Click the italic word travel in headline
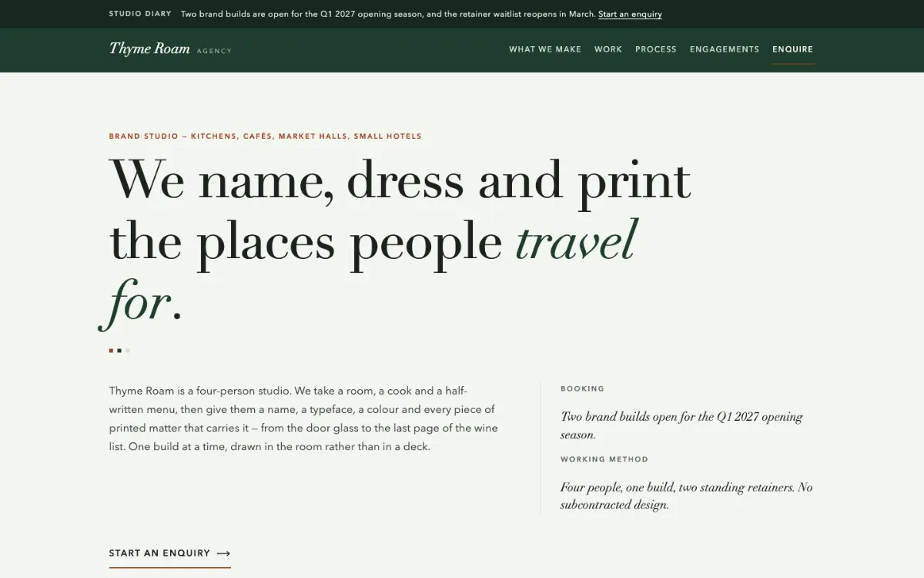Viewport: 924px width, 578px height. [576, 240]
